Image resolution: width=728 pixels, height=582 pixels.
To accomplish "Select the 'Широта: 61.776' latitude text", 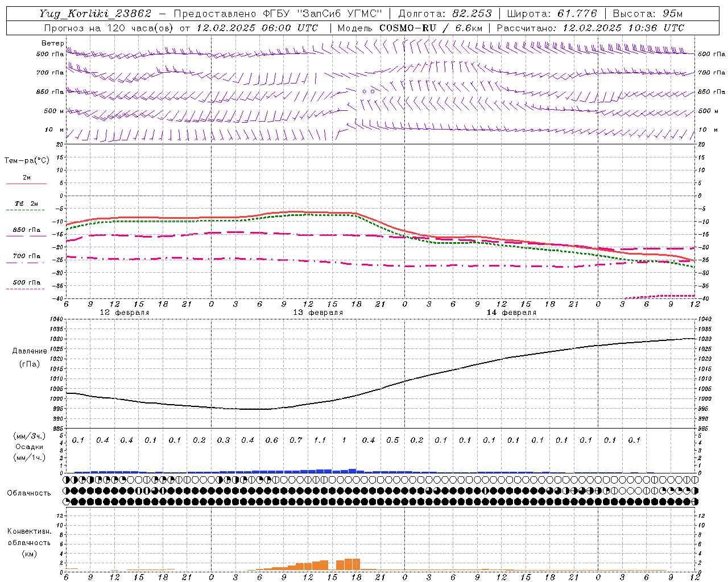I will (x=552, y=14).
